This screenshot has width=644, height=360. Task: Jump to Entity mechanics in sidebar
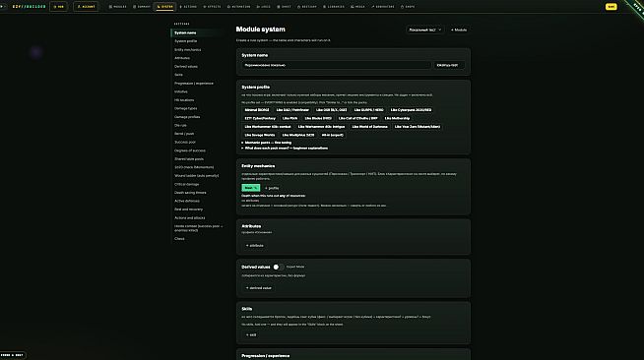[x=188, y=49]
